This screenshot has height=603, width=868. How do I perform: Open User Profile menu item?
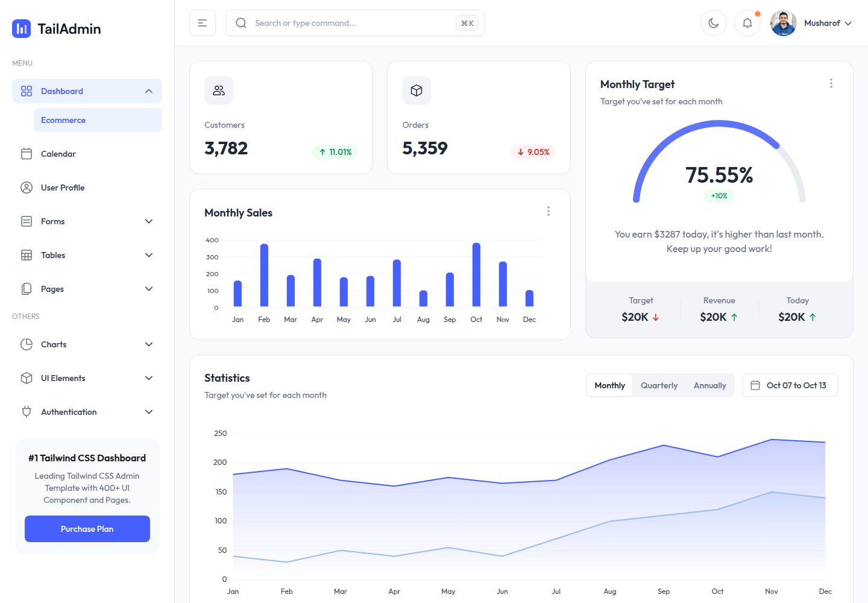tap(87, 188)
